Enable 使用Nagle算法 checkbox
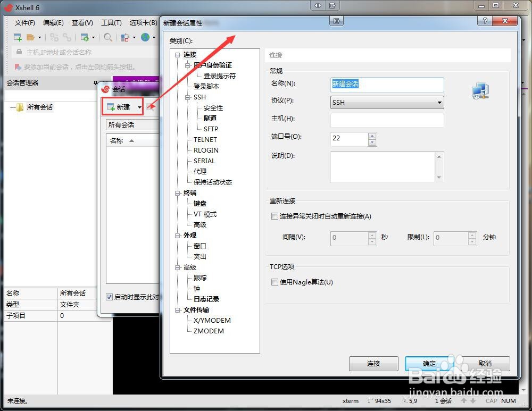This screenshot has width=532, height=411. click(275, 282)
